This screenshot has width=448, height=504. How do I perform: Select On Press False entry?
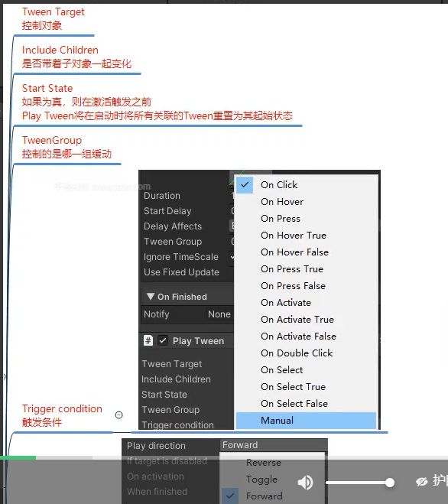coord(306,286)
